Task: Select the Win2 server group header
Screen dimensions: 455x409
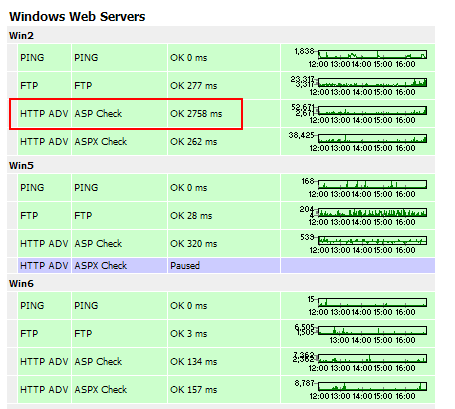Action: coord(21,35)
